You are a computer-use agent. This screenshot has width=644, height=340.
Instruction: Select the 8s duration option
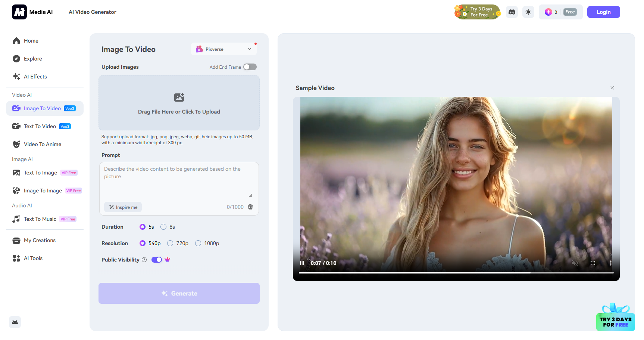(x=163, y=227)
